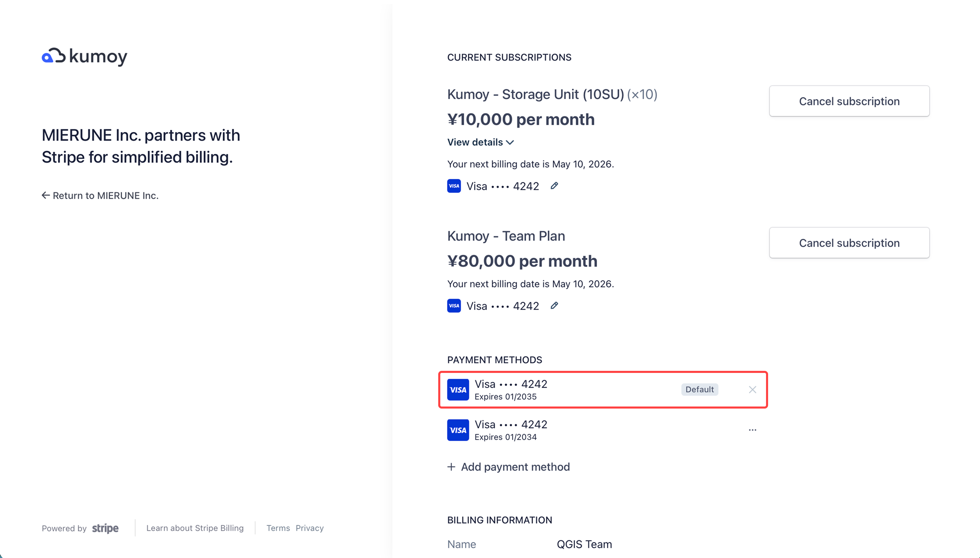
Task: Remove the default Visa payment method
Action: (752, 389)
